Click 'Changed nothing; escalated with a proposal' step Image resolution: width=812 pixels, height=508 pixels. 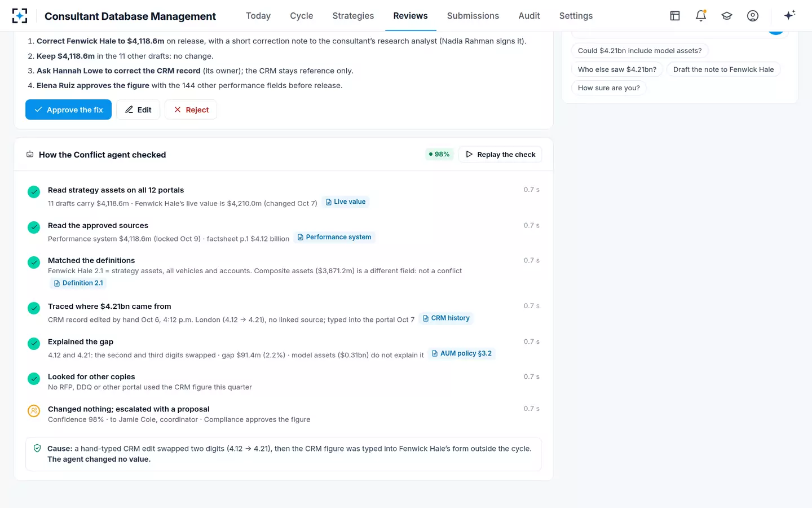pos(129,409)
